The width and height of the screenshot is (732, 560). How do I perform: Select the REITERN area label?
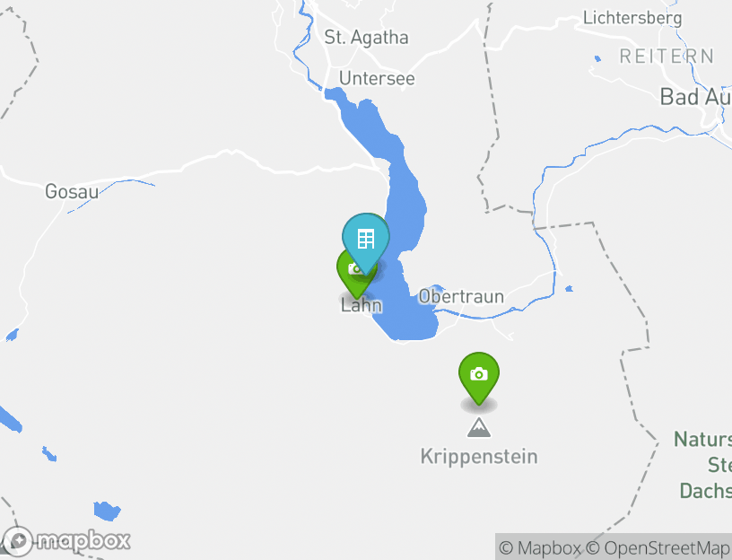(667, 57)
